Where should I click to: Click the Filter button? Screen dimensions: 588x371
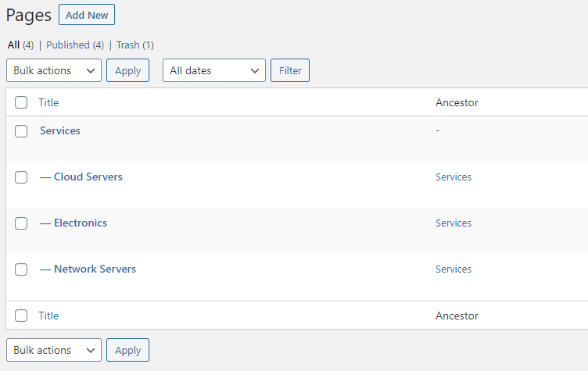[x=290, y=70]
